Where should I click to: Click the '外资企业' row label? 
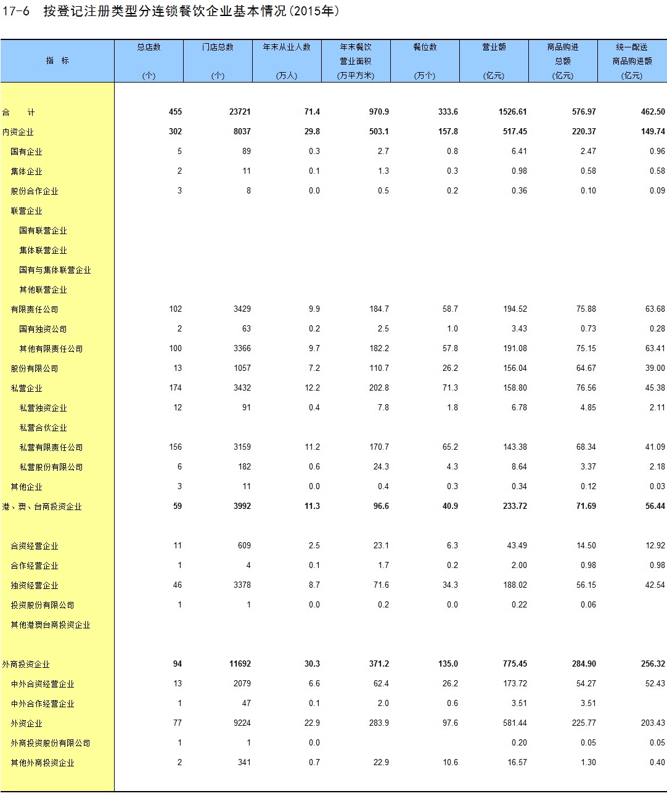27,723
